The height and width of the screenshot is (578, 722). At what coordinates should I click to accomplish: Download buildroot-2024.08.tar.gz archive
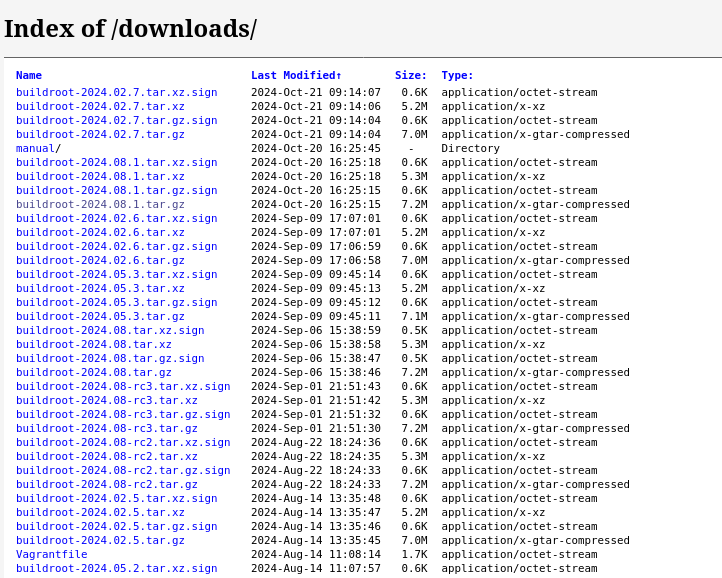(94, 372)
